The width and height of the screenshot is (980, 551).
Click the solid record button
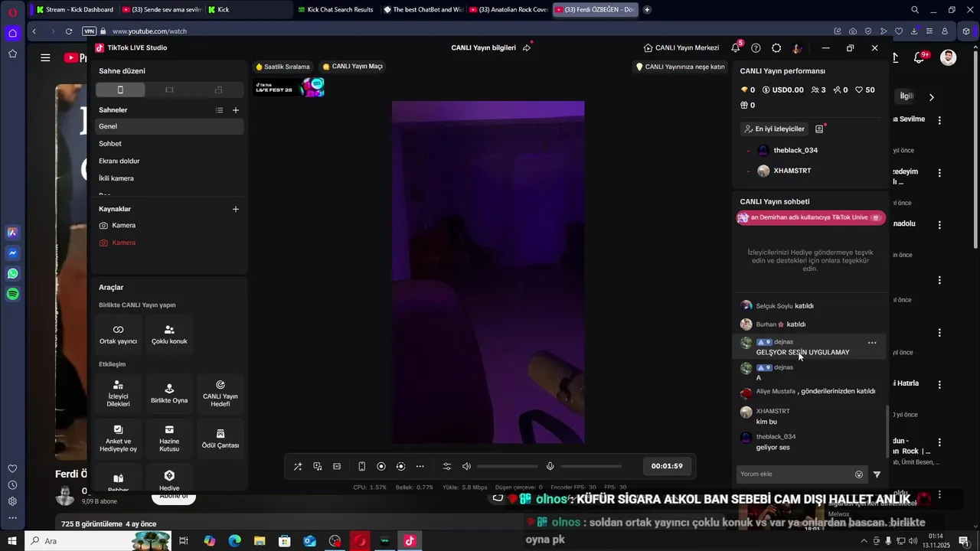point(381,466)
